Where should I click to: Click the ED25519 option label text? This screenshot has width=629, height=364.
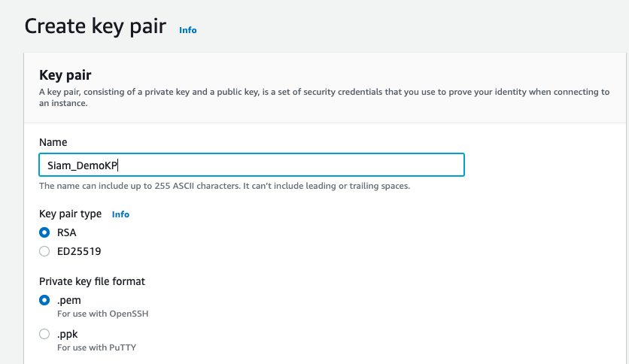pos(79,251)
